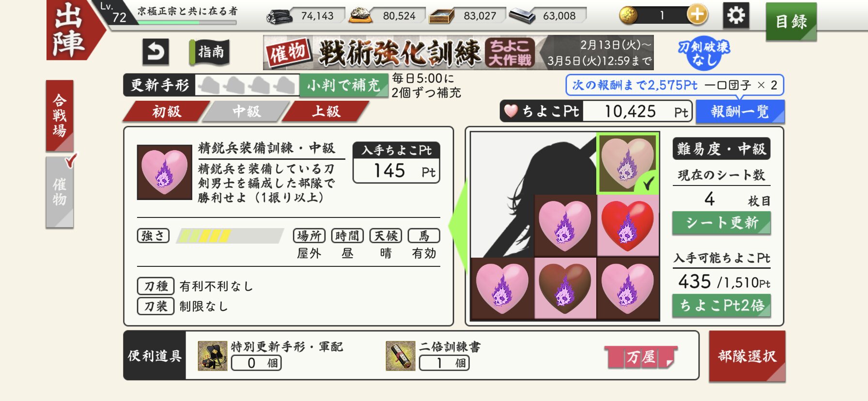Open the settings gear icon

coord(736,16)
